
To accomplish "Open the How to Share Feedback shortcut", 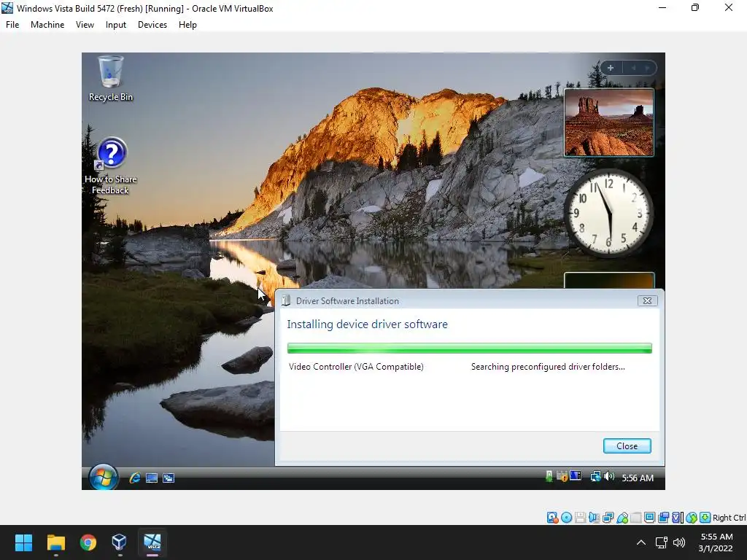I will (x=111, y=166).
